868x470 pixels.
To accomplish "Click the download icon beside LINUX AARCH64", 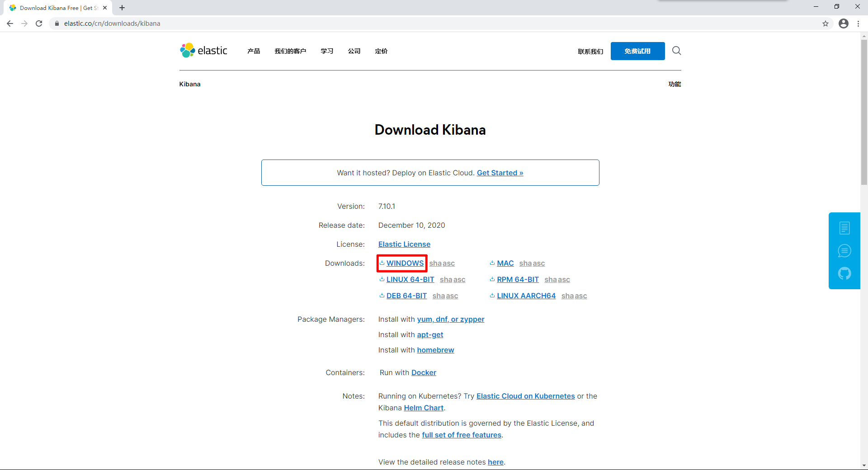I will [492, 295].
